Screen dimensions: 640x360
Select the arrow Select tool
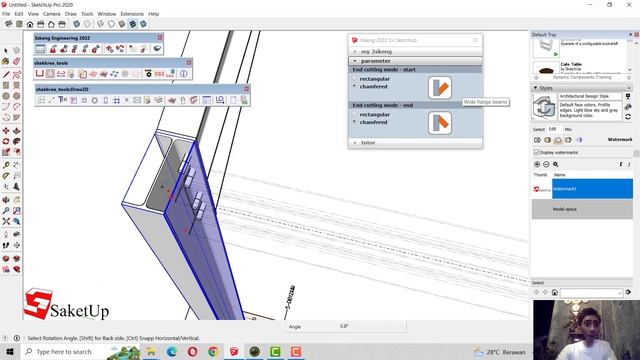coord(6,51)
